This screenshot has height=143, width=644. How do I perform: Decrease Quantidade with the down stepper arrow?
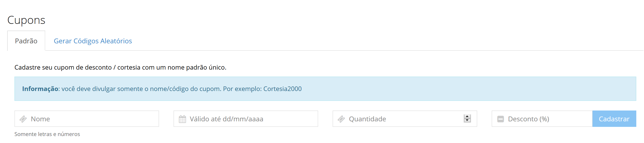click(467, 121)
